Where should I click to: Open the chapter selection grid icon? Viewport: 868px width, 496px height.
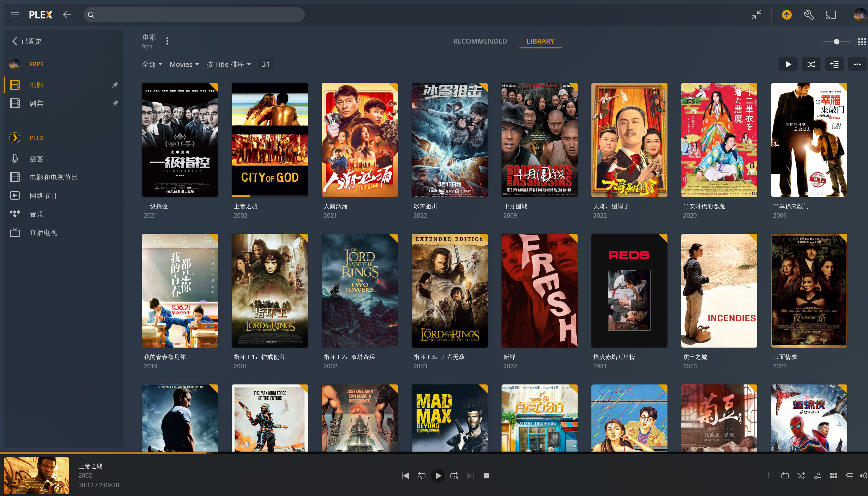833,475
